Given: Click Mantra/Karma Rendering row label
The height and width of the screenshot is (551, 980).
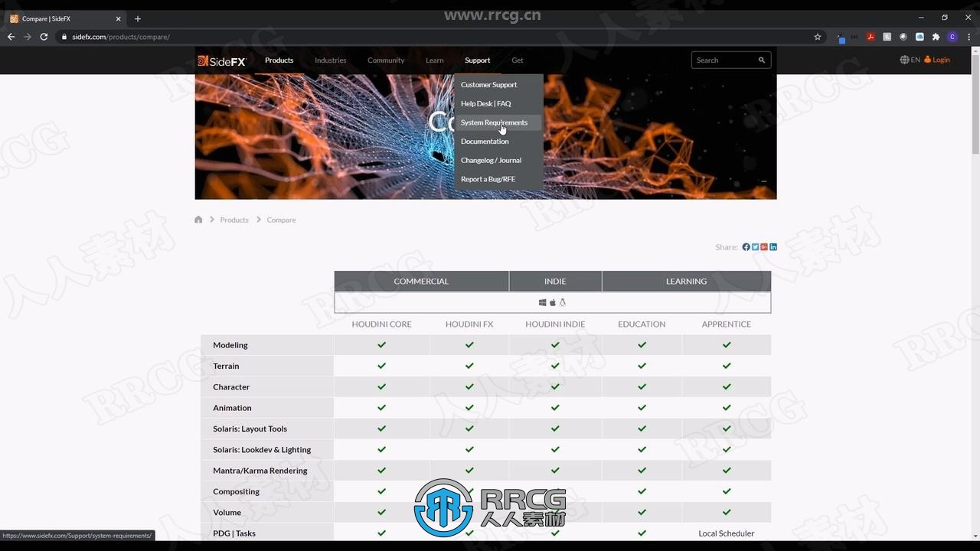Looking at the screenshot, I should click(x=260, y=471).
